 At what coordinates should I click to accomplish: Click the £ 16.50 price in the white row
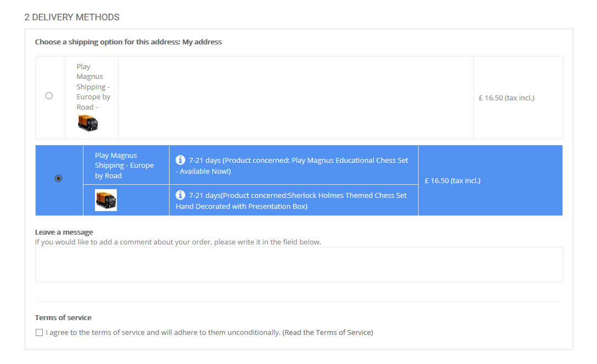(506, 98)
